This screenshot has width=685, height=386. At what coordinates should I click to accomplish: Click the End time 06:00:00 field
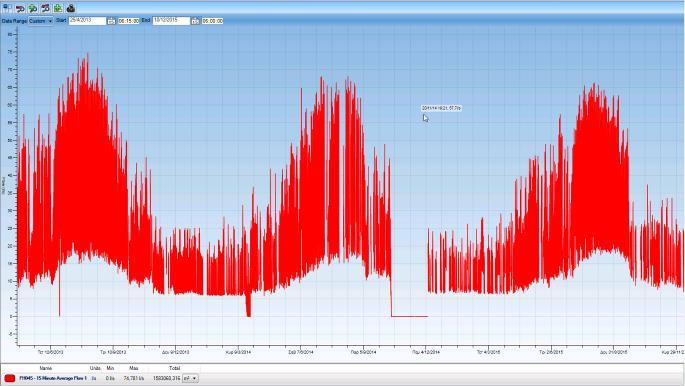click(213, 21)
